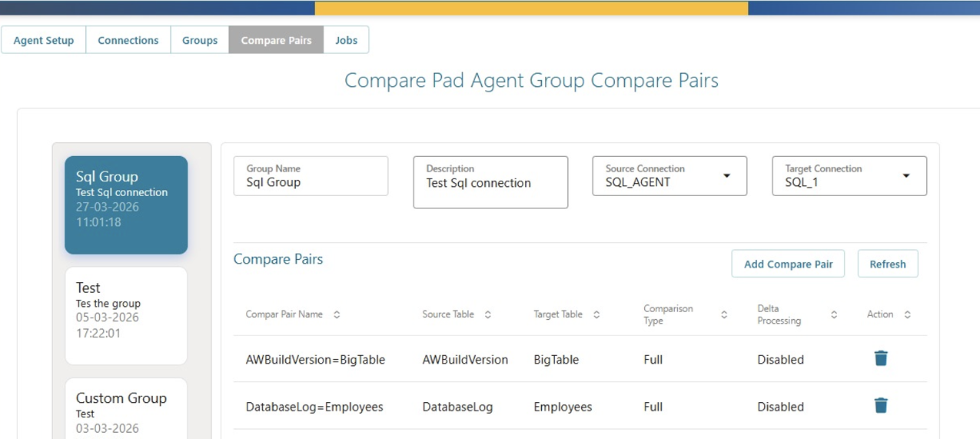The image size is (980, 439).
Task: Click the Compare Pairs section heading
Action: click(x=278, y=259)
